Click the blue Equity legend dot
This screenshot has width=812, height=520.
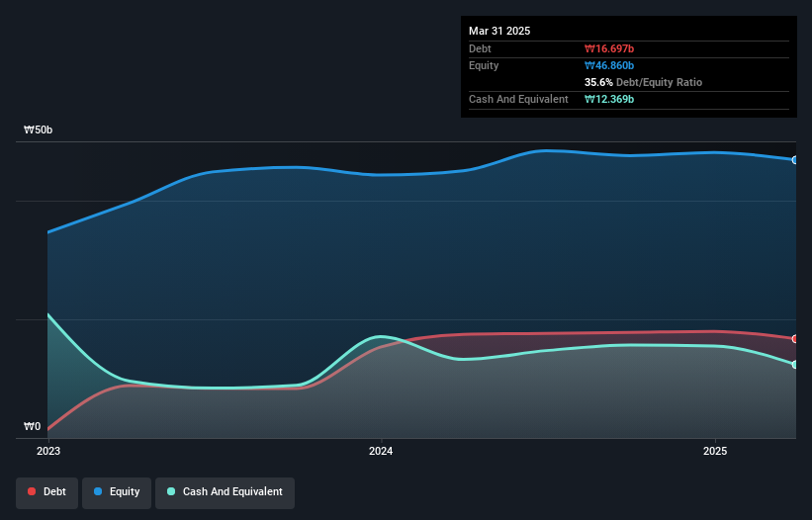98,491
